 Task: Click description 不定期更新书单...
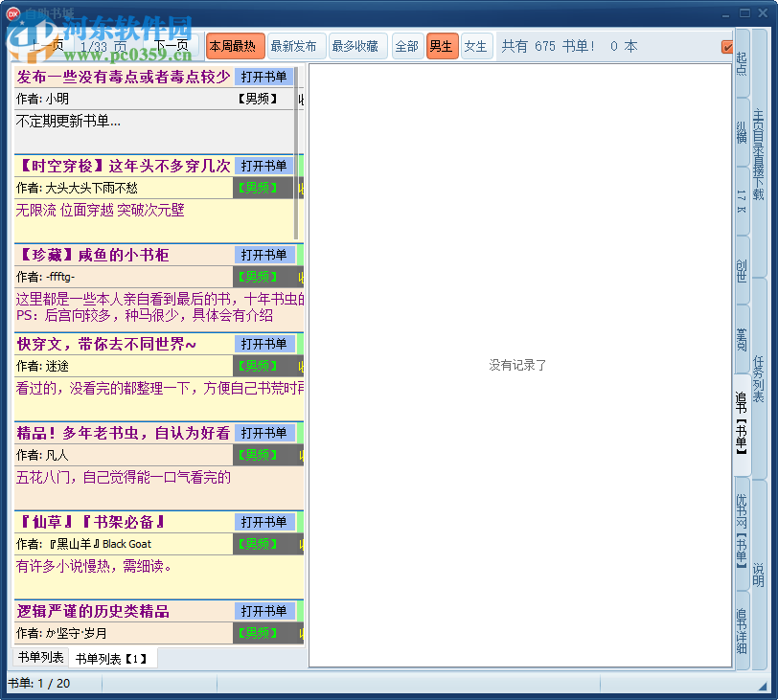point(68,121)
